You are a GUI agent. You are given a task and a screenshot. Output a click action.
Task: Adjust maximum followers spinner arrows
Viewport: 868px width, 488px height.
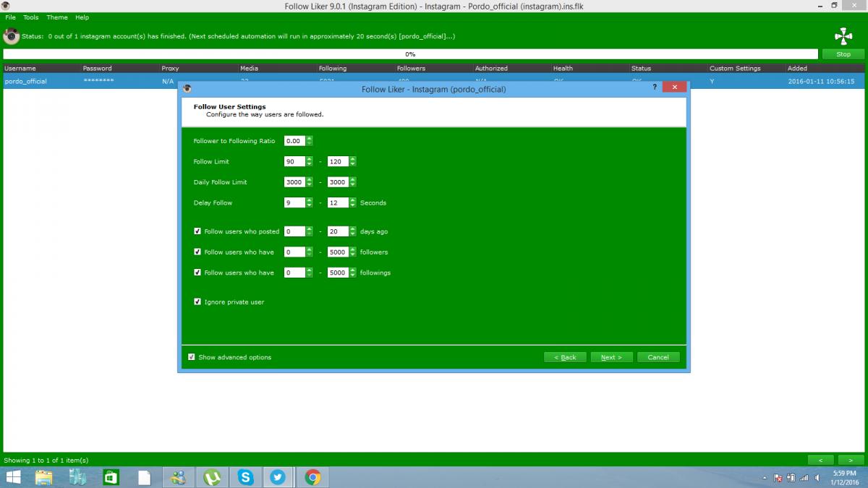(x=353, y=252)
